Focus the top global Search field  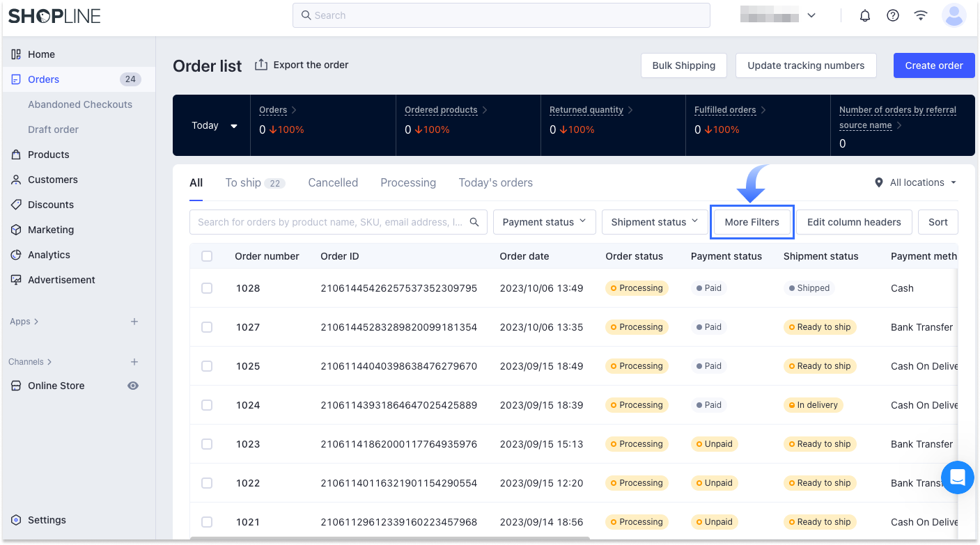click(501, 15)
